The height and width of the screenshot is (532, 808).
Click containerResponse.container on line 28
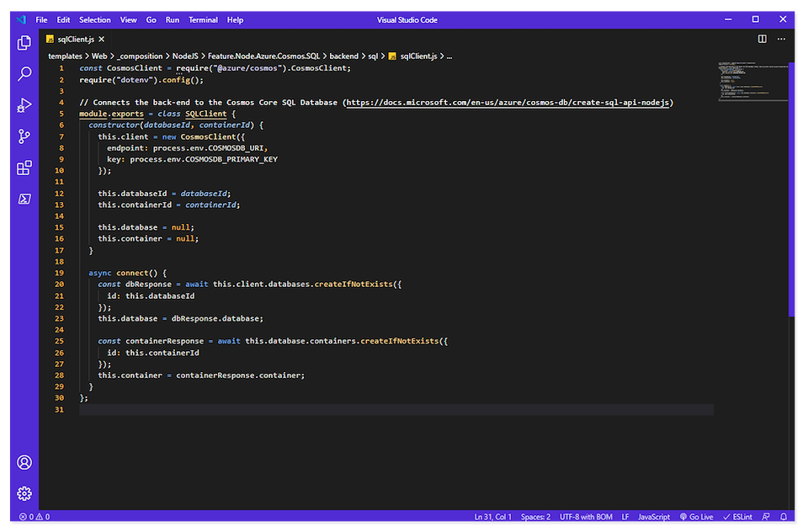[238, 375]
